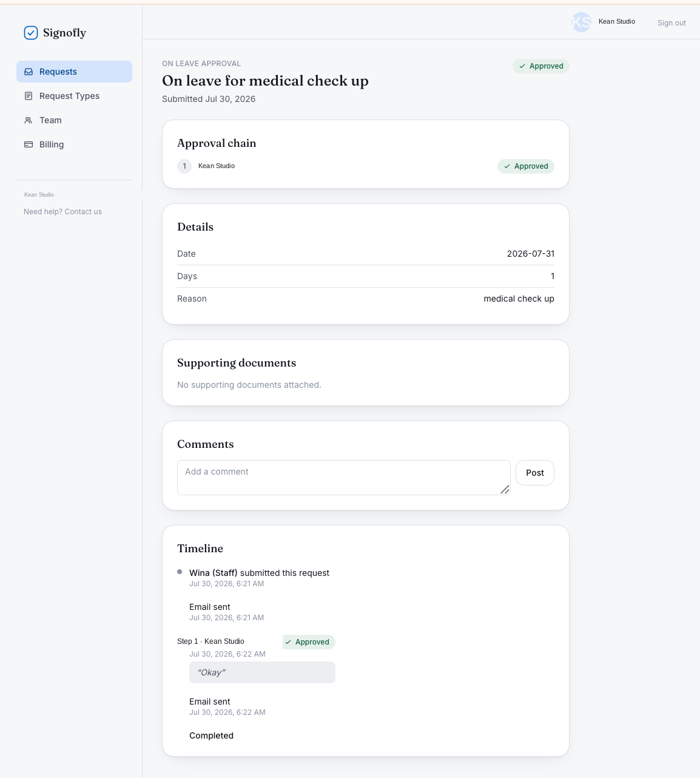Click the ON LEAVE APPROVAL label
The width and height of the screenshot is (700, 778).
tap(201, 64)
